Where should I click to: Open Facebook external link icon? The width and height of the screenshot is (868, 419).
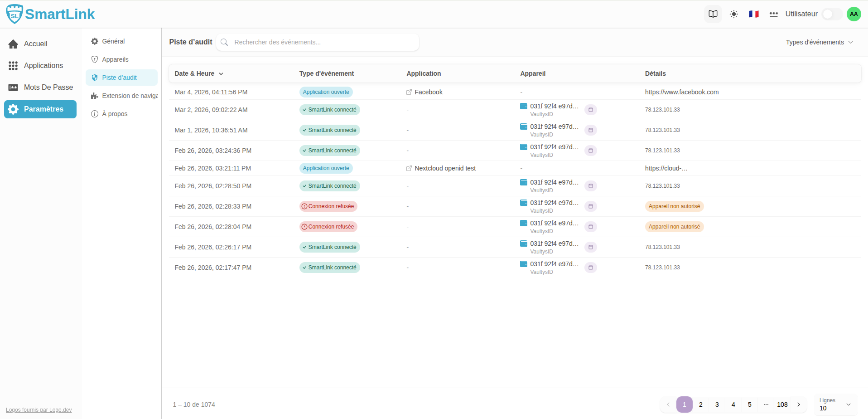[409, 92]
